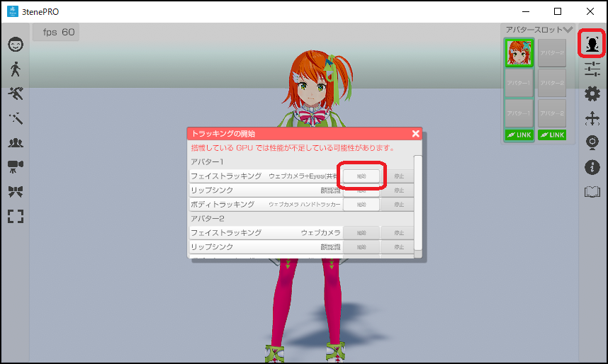Open the facial expression panel icon

click(16, 45)
